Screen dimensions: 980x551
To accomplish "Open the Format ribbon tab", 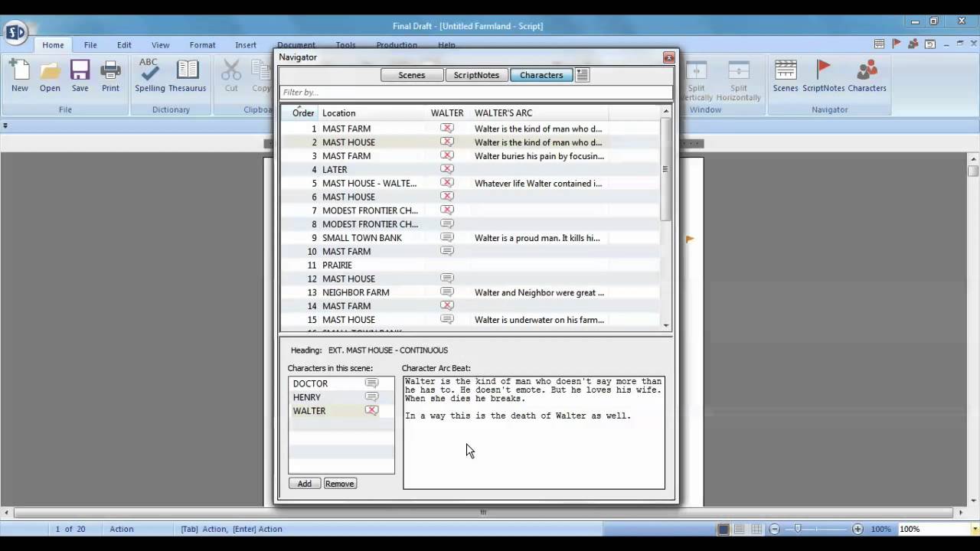I will point(202,45).
